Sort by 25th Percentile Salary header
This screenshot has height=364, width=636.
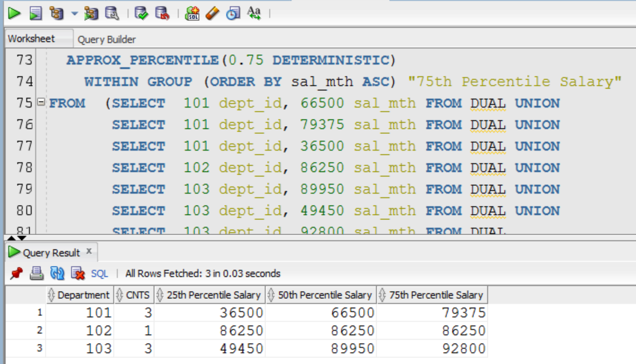pos(210,295)
